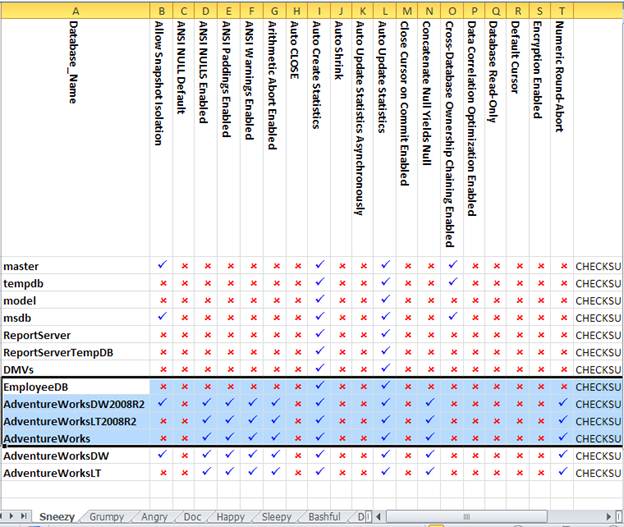This screenshot has height=527, width=624.
Task: Click DMVs row Auto Create Statistics check mark
Action: coord(320,368)
